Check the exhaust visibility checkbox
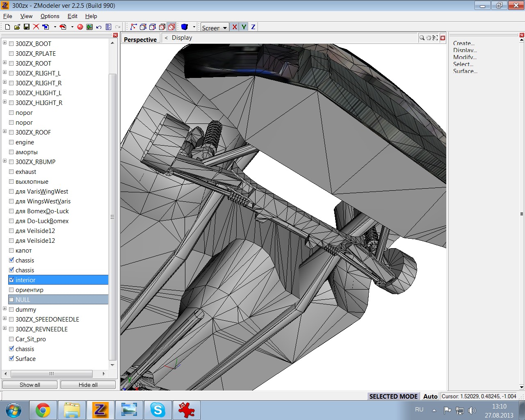 click(11, 171)
